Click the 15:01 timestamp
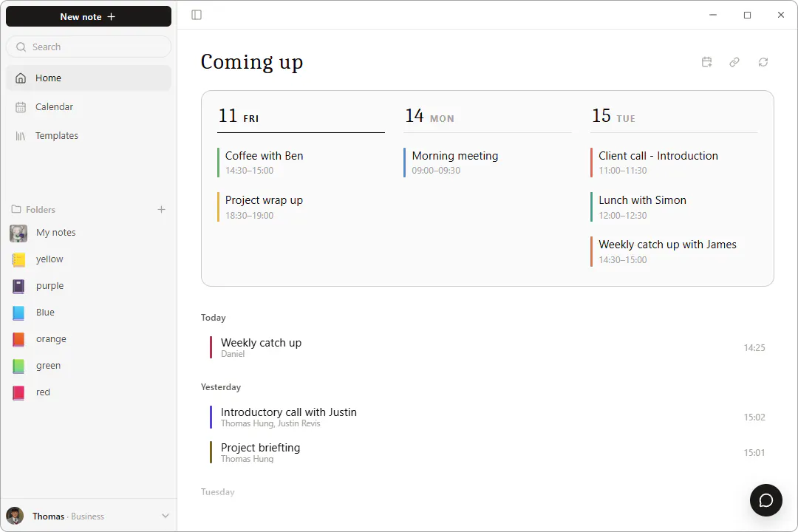Image resolution: width=798 pixels, height=532 pixels. click(754, 453)
